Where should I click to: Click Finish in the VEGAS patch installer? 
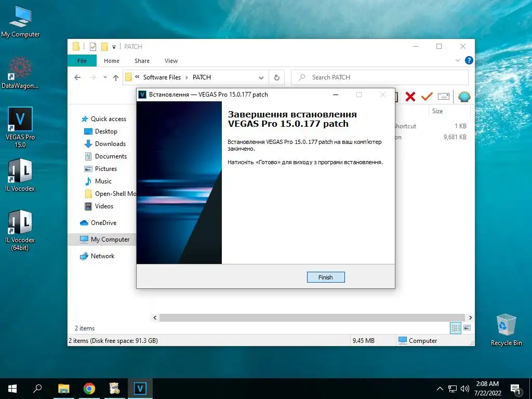[326, 277]
